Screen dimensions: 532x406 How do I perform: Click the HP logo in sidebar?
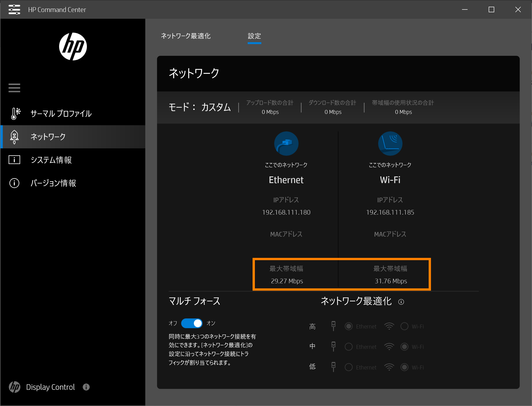(73, 46)
